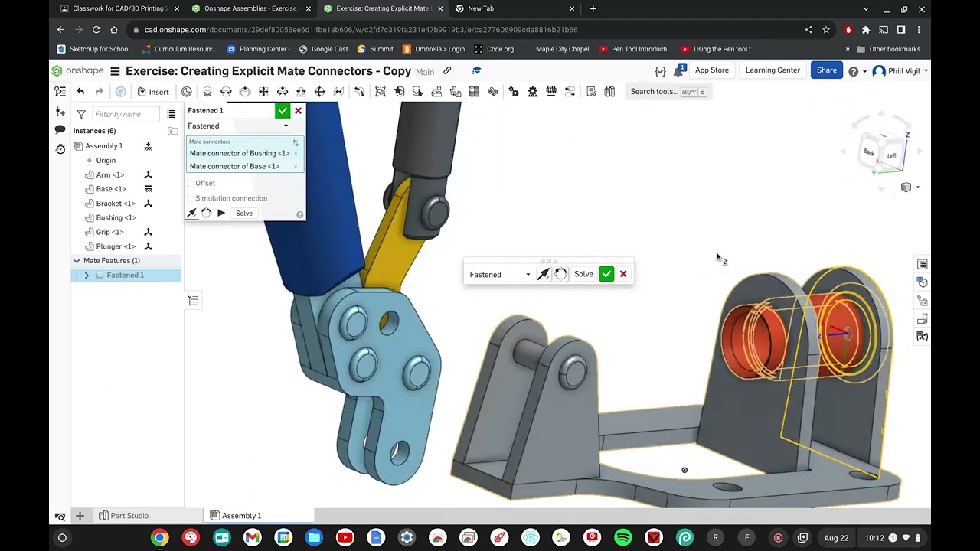980x551 pixels.
Task: Expand the Fastened 1 feature row
Action: [x=87, y=275]
